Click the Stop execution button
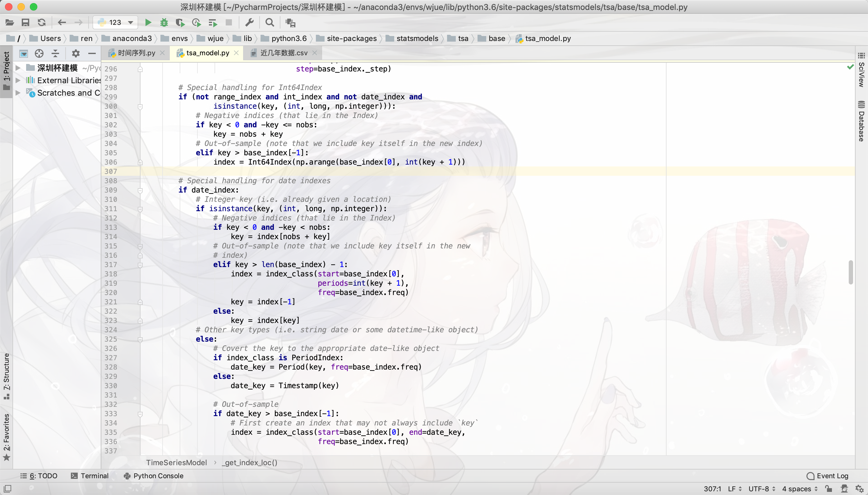Viewport: 868px width, 495px height. pos(229,22)
